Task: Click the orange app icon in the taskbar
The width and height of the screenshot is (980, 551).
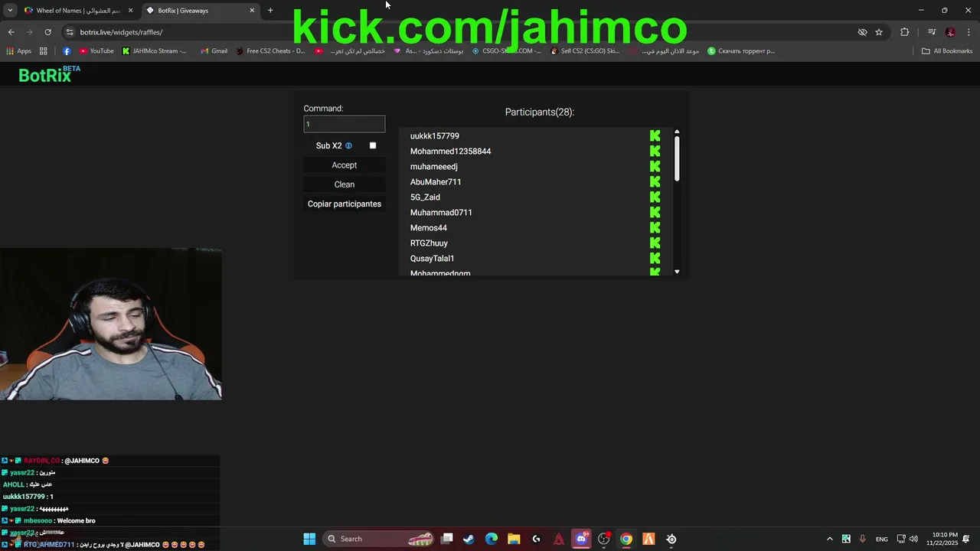Action: coord(648,539)
